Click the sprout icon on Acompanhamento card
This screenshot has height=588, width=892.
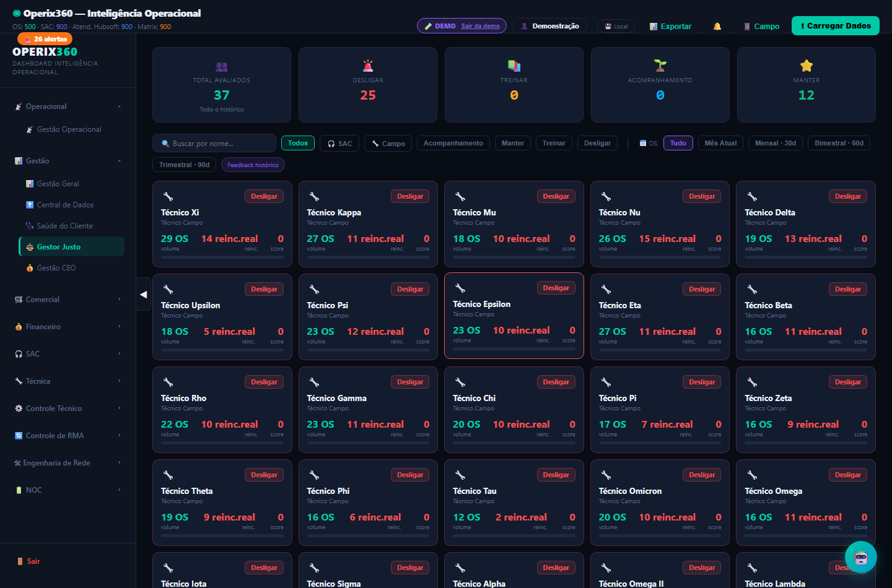pos(660,65)
